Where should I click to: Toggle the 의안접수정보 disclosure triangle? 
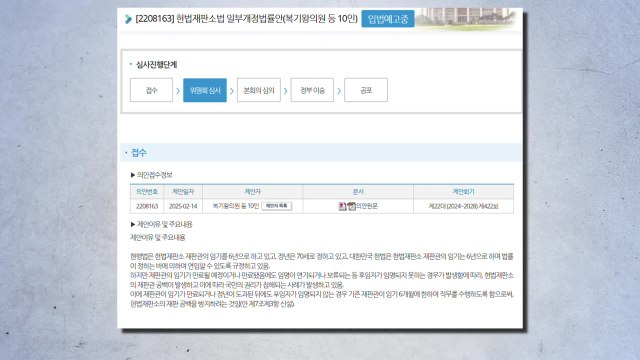133,175
